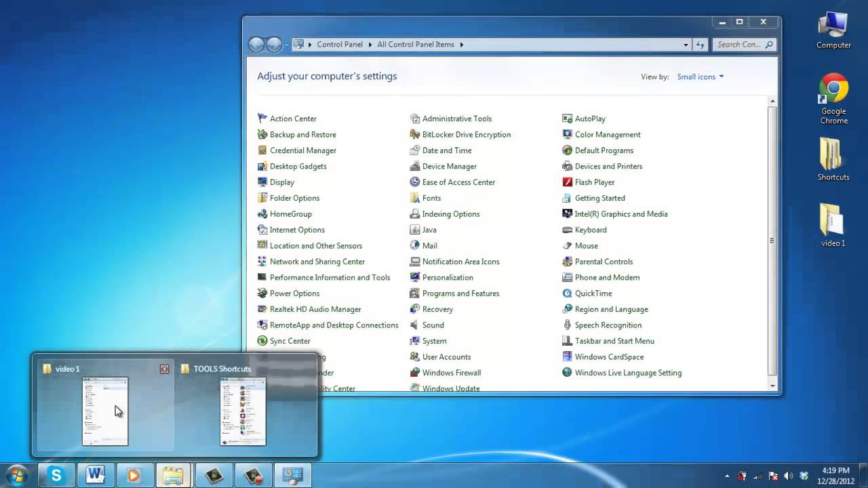Open the Network and Sharing Center link

coord(317,262)
